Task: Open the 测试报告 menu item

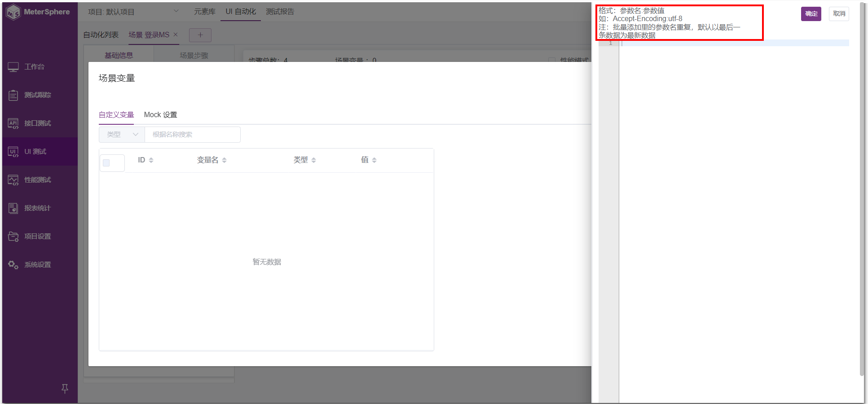Action: [280, 11]
